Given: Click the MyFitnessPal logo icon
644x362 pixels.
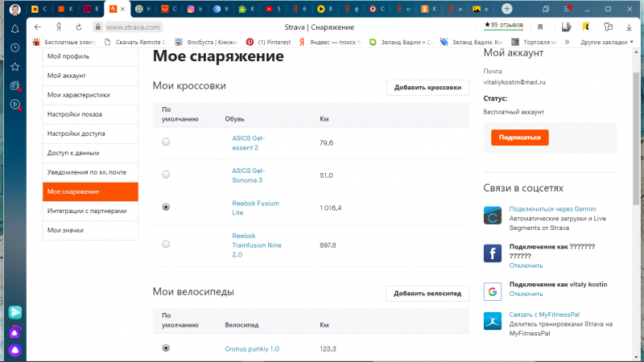Looking at the screenshot, I should point(493,321).
